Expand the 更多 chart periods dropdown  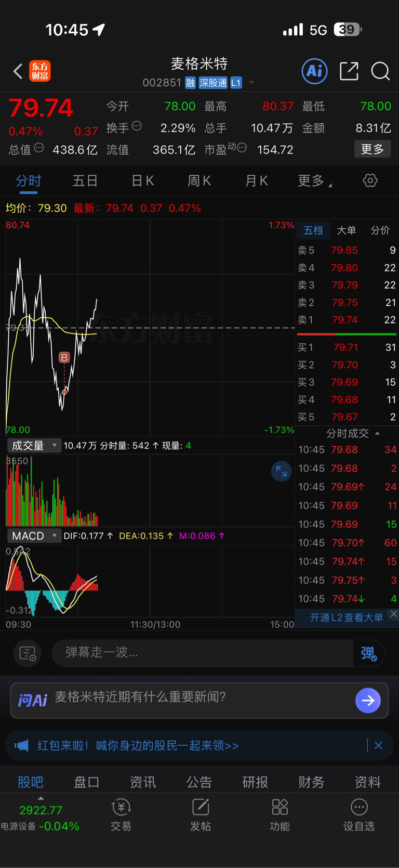(315, 180)
